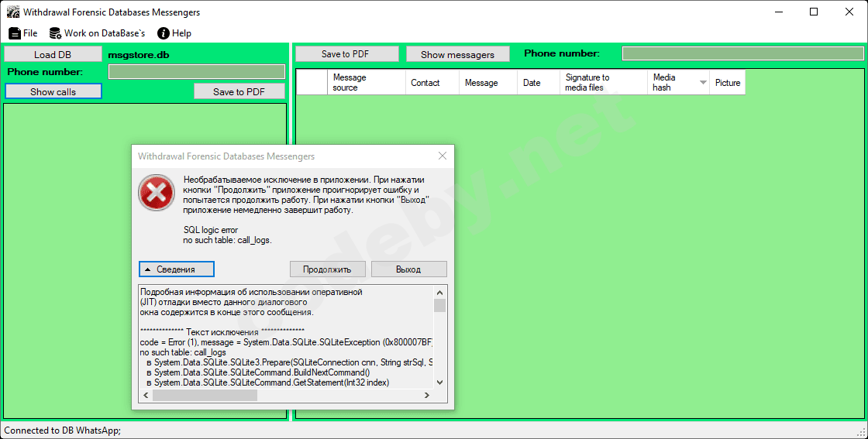The width and height of the screenshot is (868, 439).
Task: Click the Contact column header
Action: (432, 82)
